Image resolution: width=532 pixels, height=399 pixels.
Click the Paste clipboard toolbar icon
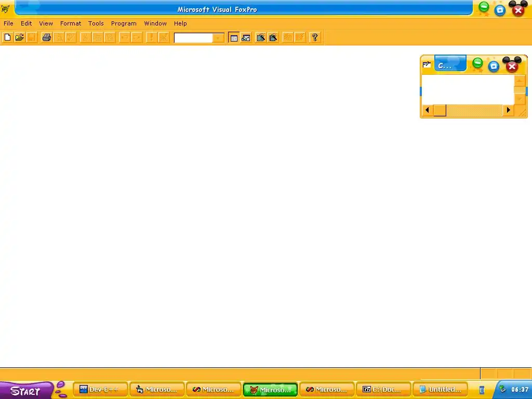click(x=110, y=37)
